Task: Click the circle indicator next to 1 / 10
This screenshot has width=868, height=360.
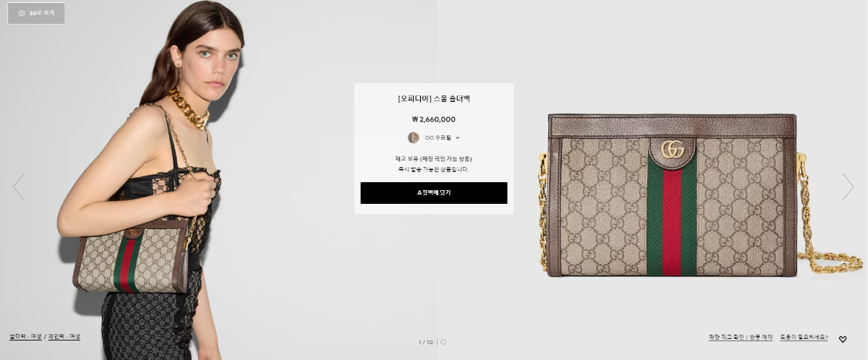Action: pos(443,342)
